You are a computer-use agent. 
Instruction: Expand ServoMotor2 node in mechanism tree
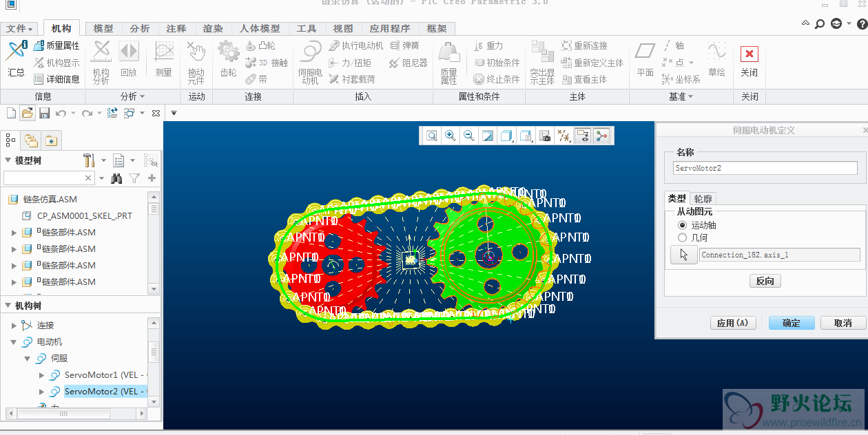(x=41, y=392)
